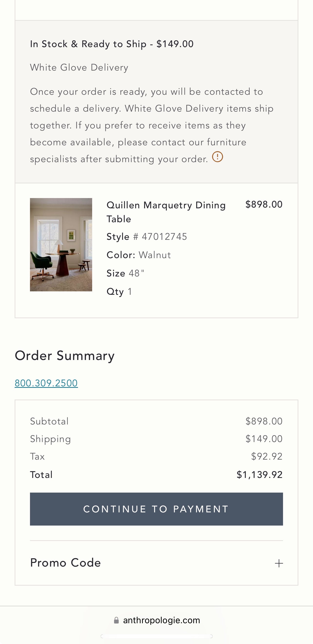Viewport: 313px width, 644px height.
Task: Click the $898.00 item price beside the title
Action: [264, 204]
